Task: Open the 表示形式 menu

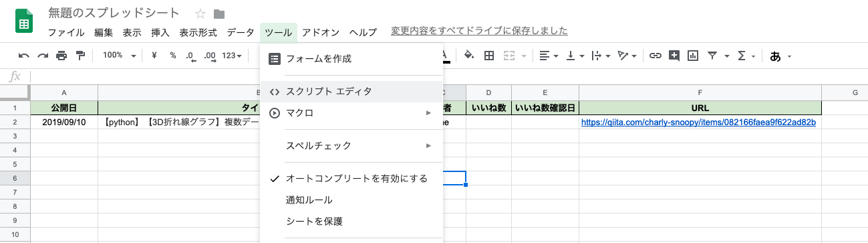Action: pyautogui.click(x=198, y=32)
